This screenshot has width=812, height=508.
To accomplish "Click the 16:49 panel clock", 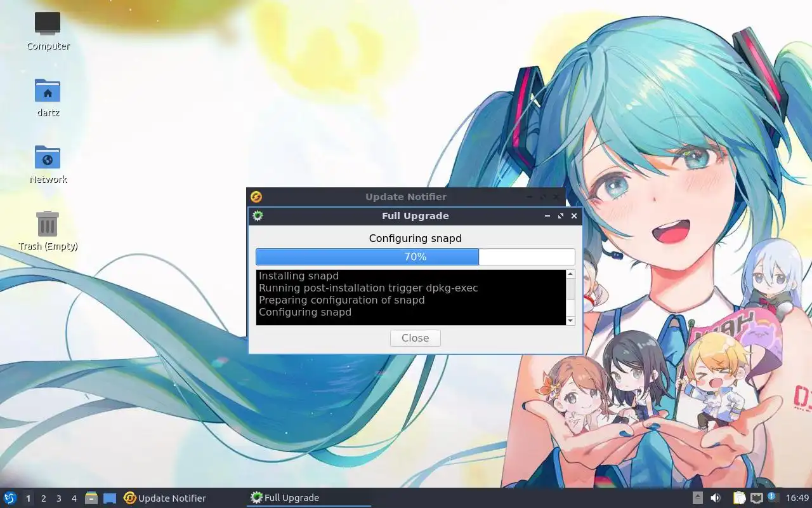I will 797,498.
